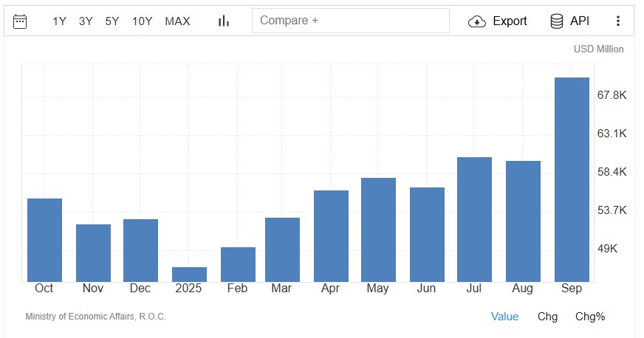Switch chart to 10Y range
Viewport: 644px width, 338px height.
click(x=142, y=21)
